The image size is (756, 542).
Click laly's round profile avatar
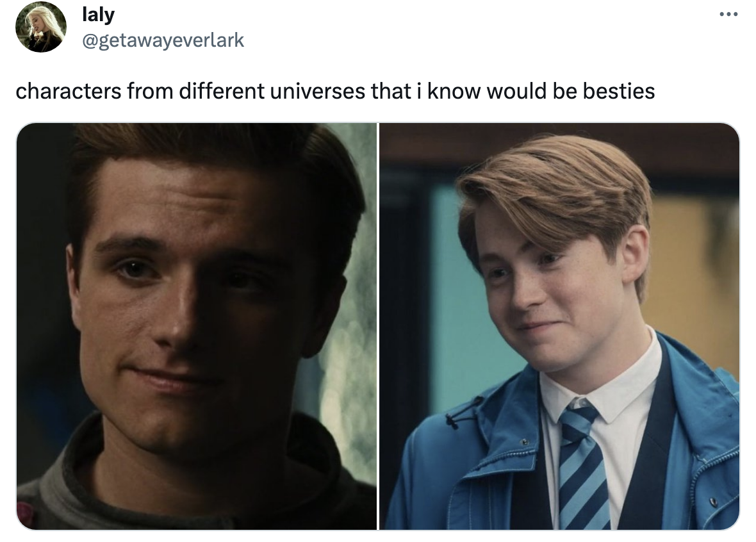(x=41, y=27)
